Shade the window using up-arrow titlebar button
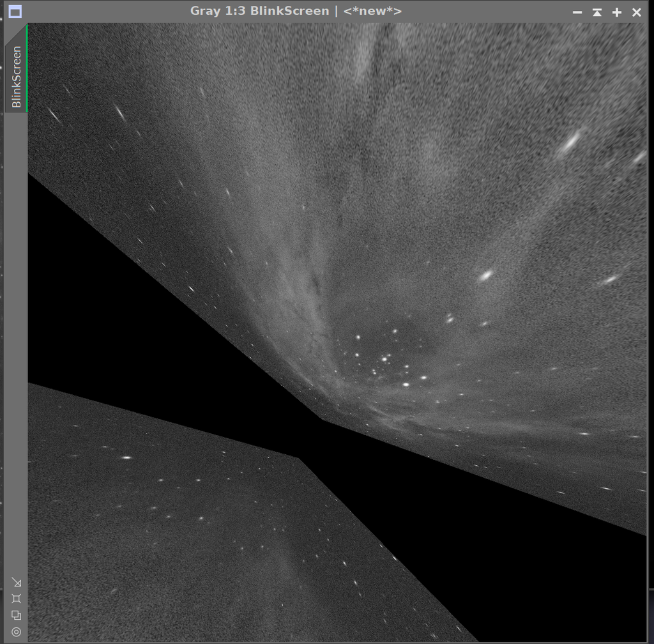 coord(597,12)
